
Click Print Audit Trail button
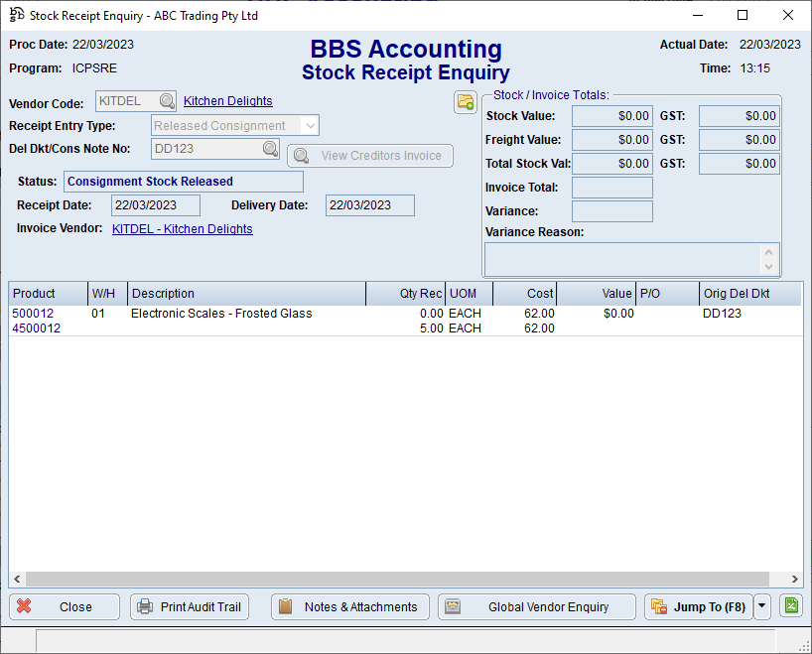pos(190,606)
